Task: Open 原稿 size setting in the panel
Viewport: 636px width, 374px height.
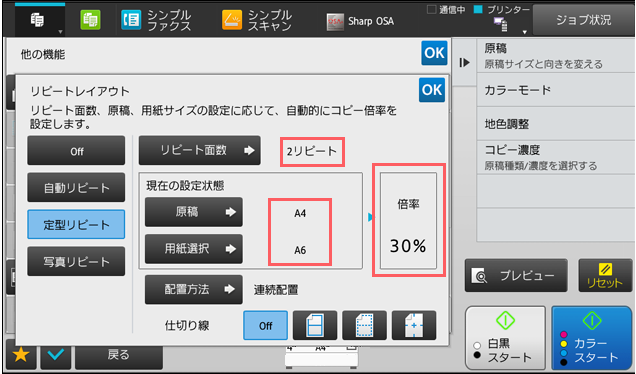Action: (x=194, y=212)
